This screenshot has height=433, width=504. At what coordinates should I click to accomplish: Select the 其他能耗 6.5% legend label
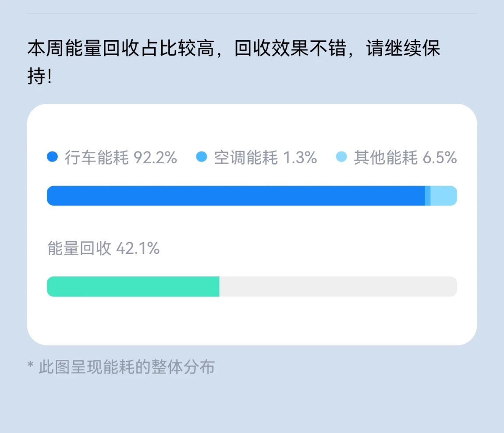coord(405,158)
